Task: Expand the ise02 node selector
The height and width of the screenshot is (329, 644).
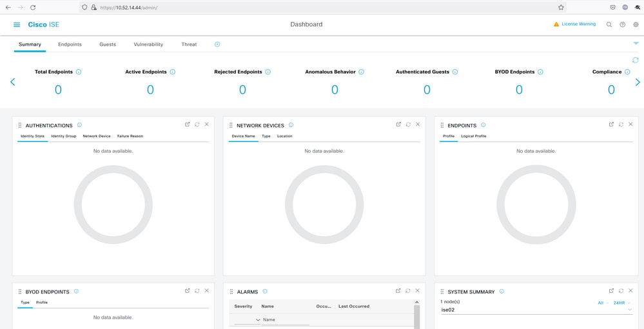Action: 536,310
